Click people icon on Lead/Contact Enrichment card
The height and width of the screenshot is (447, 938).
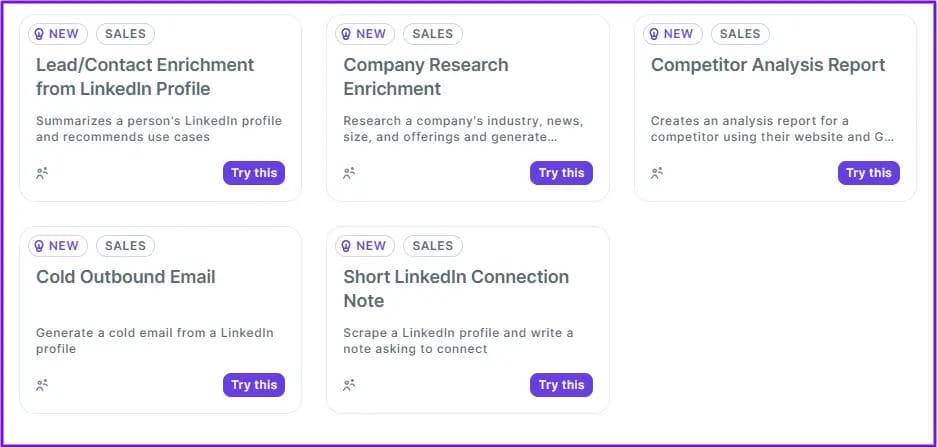42,173
